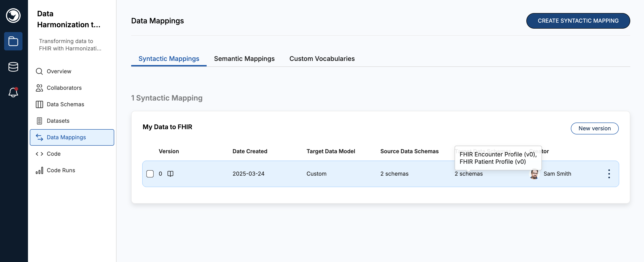Switch to the Semantic Mappings tab

click(x=244, y=59)
